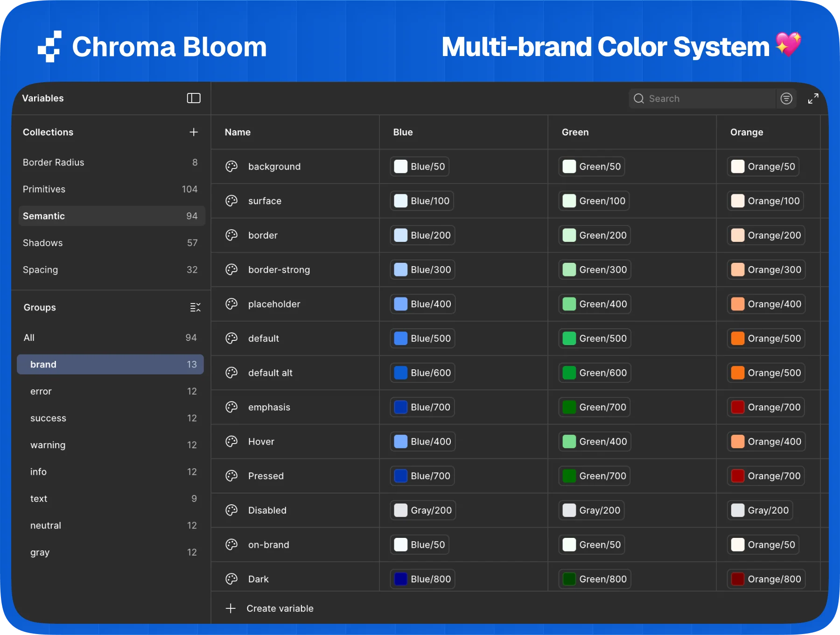Select the Orange/50 value in on-brand row
Image resolution: width=840 pixels, height=635 pixels.
coord(763,545)
